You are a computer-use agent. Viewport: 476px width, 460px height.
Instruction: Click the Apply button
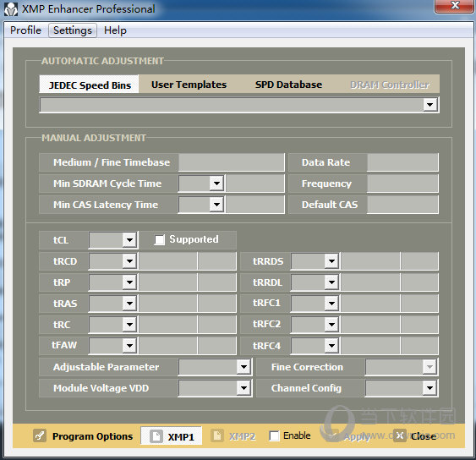click(x=349, y=436)
